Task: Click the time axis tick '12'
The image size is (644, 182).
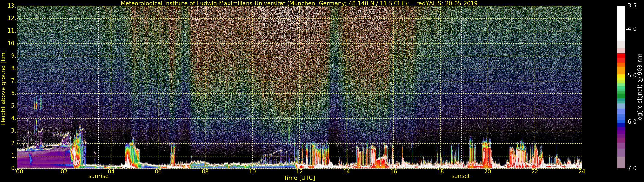Action: click(x=299, y=172)
